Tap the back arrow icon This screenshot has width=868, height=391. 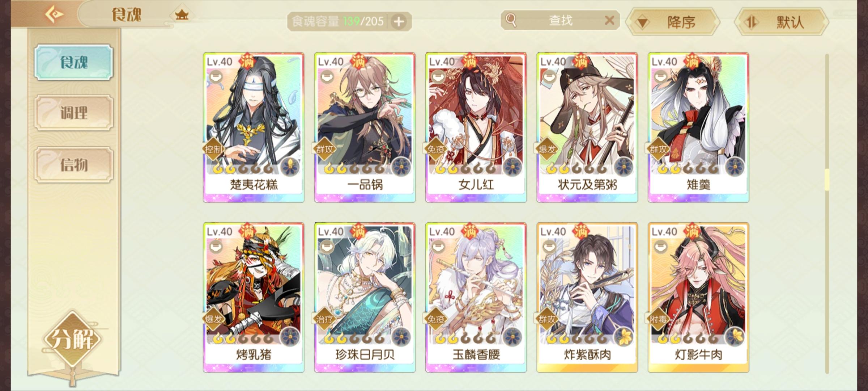pyautogui.click(x=54, y=14)
